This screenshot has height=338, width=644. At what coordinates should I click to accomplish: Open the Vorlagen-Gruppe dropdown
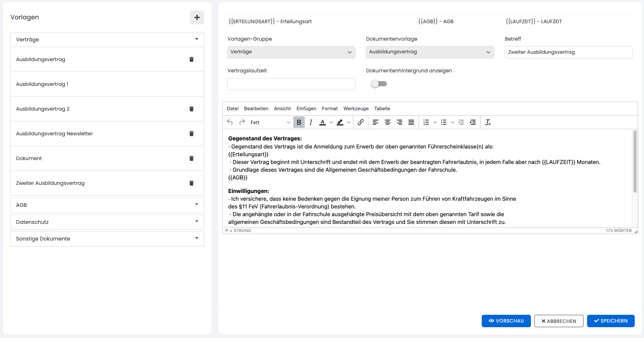[x=291, y=52]
